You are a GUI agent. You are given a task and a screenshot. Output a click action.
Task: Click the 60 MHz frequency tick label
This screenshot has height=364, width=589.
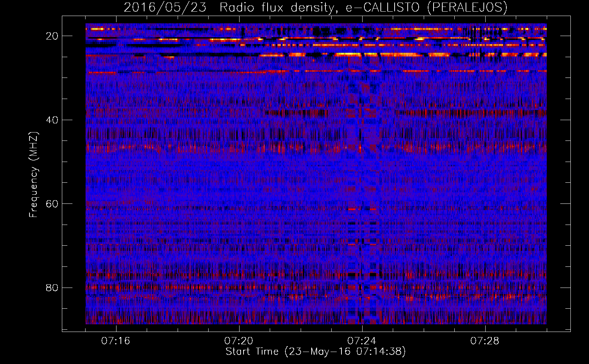click(x=52, y=204)
